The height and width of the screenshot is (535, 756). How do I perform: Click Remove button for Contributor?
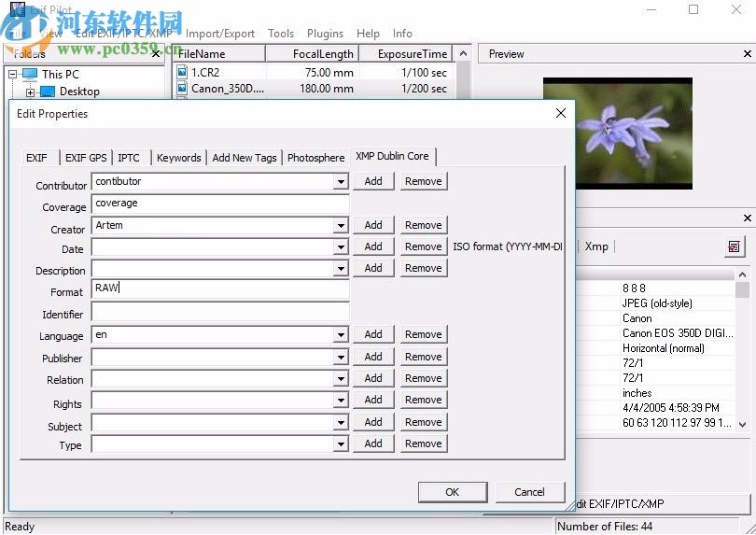(x=424, y=181)
